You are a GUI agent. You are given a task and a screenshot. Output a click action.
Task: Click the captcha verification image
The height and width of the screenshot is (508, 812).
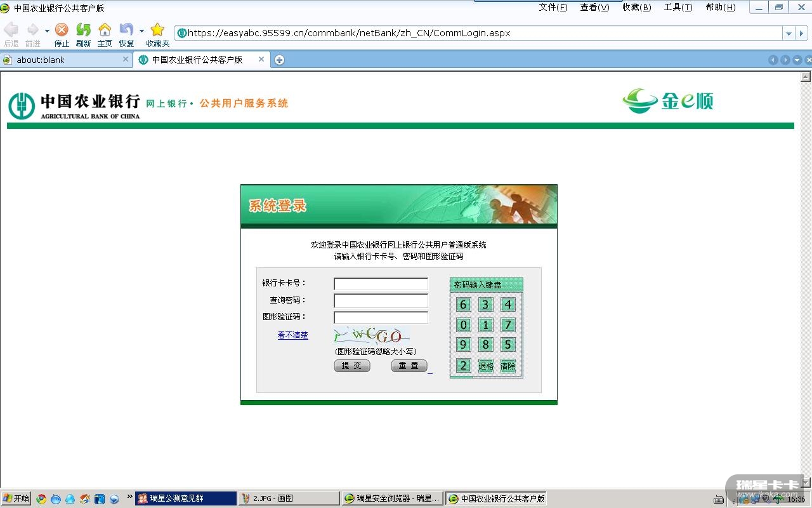372,335
